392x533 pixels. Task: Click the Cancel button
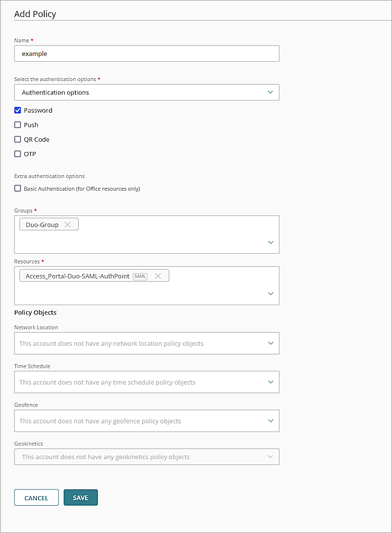[x=36, y=498]
